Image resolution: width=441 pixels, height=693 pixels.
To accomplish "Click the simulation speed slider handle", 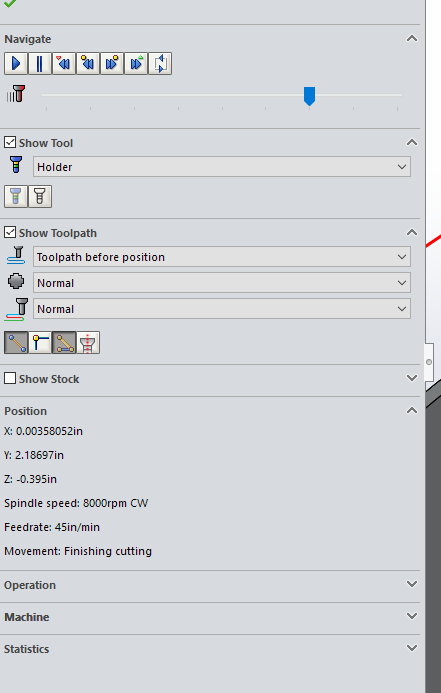I will 309,96.
